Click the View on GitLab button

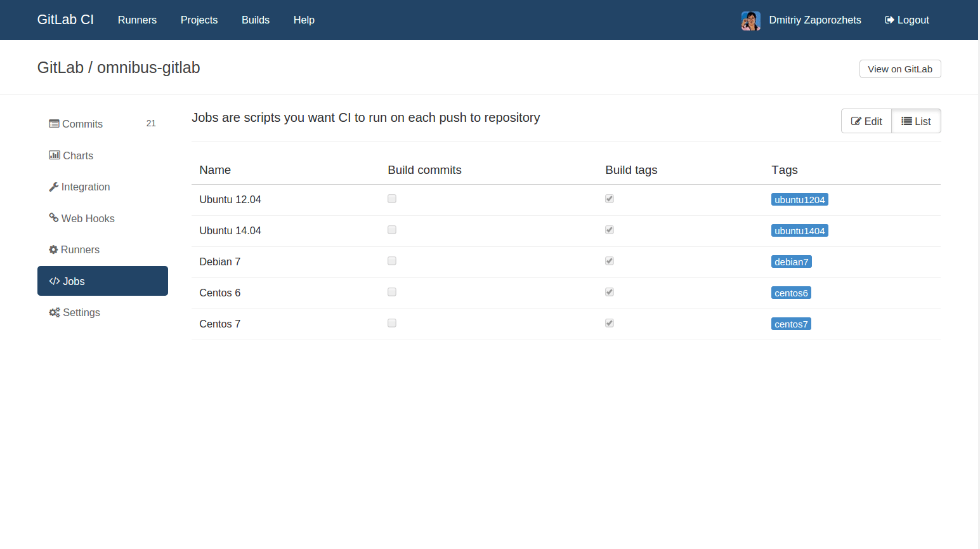point(900,69)
